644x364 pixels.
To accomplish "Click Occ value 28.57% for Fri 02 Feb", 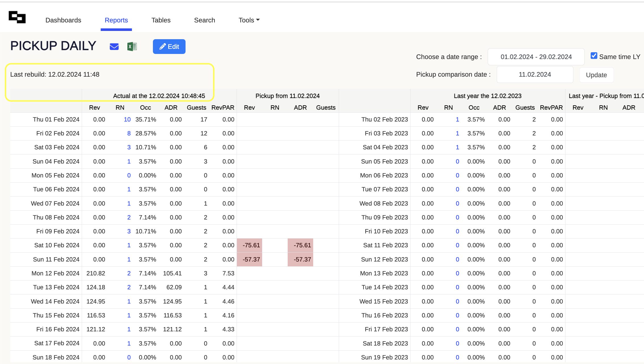I will click(146, 133).
